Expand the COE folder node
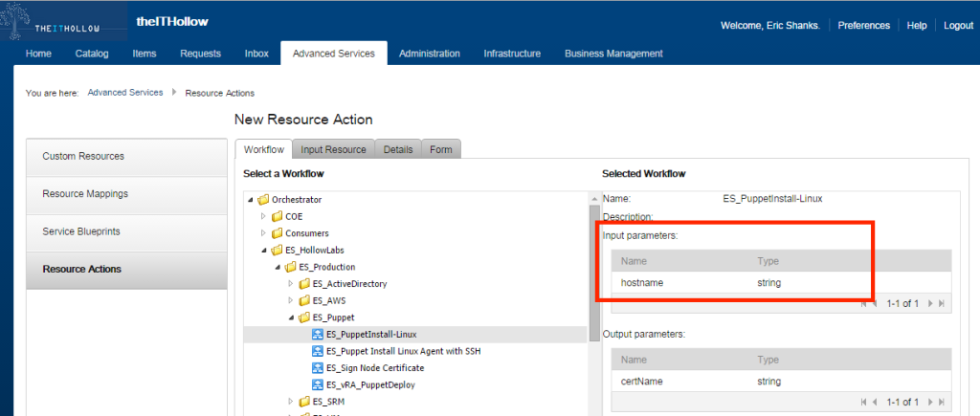 point(264,217)
